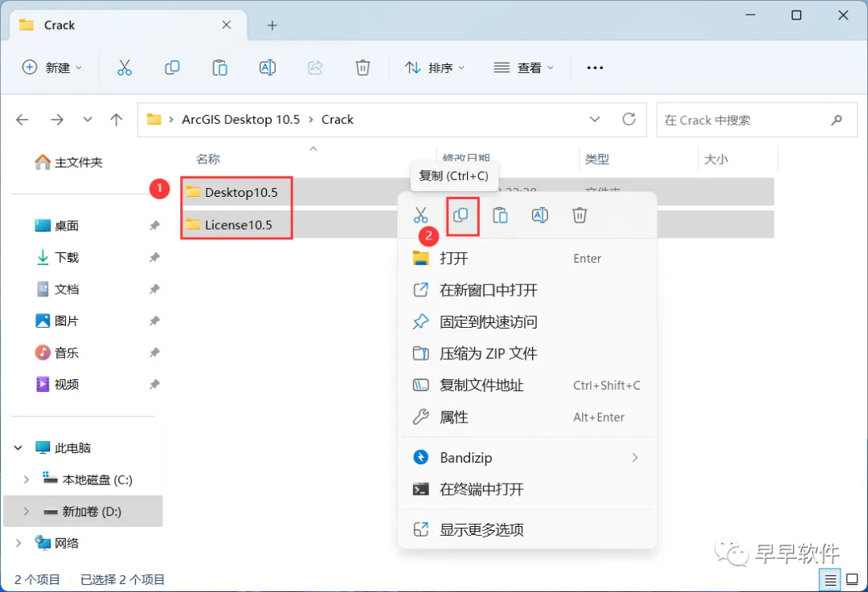Open the 新建 dropdown
The height and width of the screenshot is (592, 868).
point(51,67)
